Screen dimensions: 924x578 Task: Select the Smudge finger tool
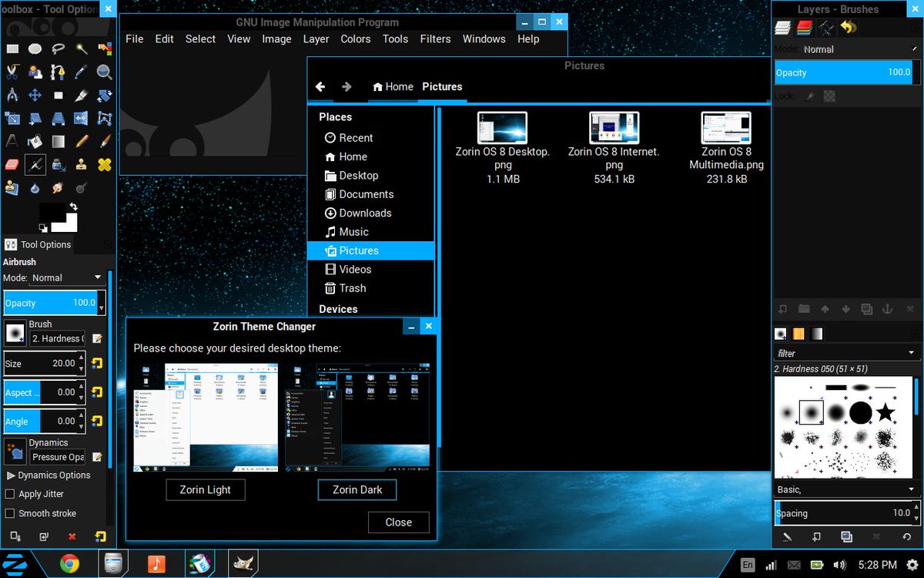pyautogui.click(x=58, y=187)
